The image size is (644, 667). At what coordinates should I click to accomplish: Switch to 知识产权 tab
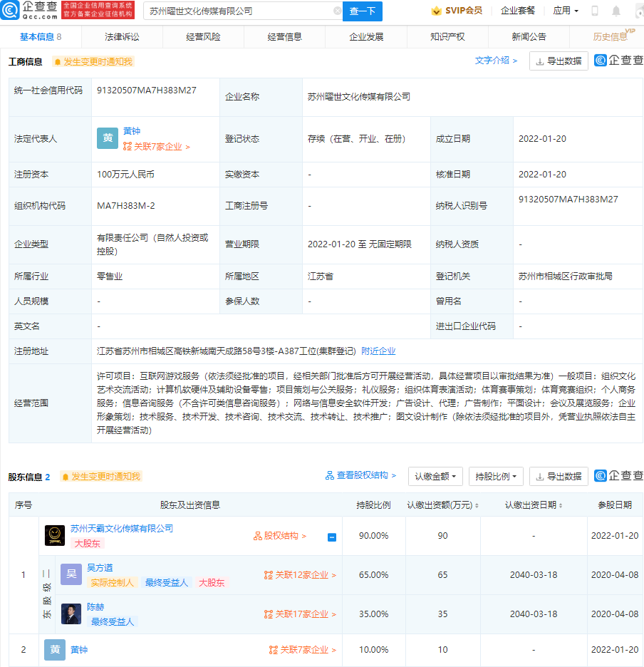(447, 37)
